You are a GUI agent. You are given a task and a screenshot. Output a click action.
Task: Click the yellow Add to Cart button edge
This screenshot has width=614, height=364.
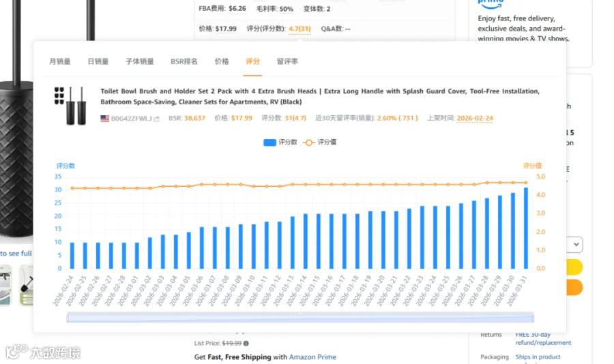tap(574, 267)
